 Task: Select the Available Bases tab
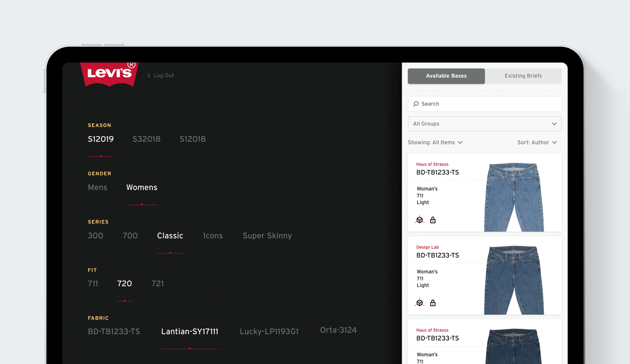click(446, 76)
